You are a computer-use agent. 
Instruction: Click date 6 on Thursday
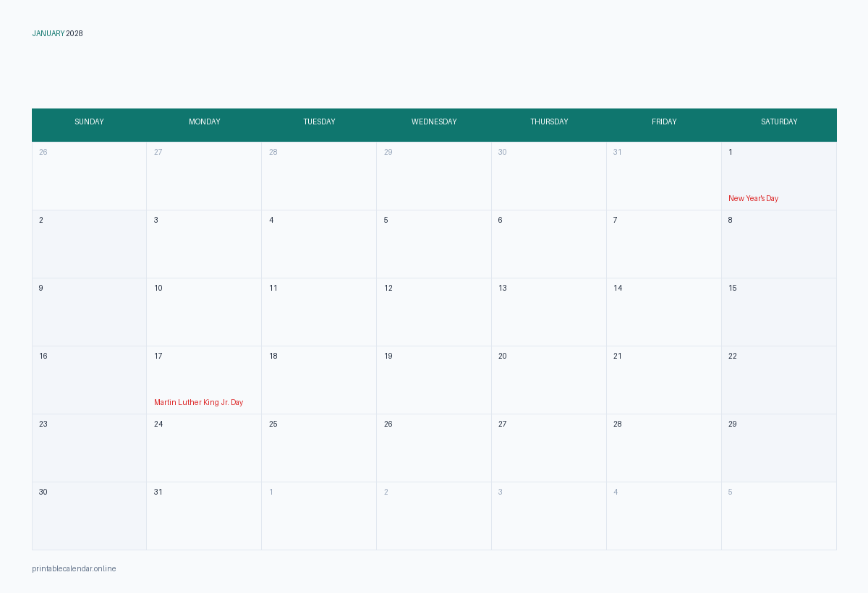(500, 220)
